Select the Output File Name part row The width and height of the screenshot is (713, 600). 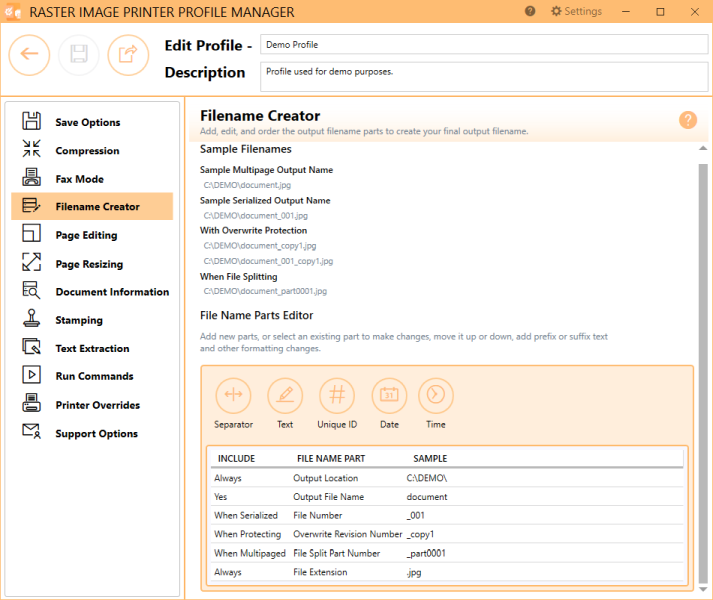pyautogui.click(x=447, y=497)
